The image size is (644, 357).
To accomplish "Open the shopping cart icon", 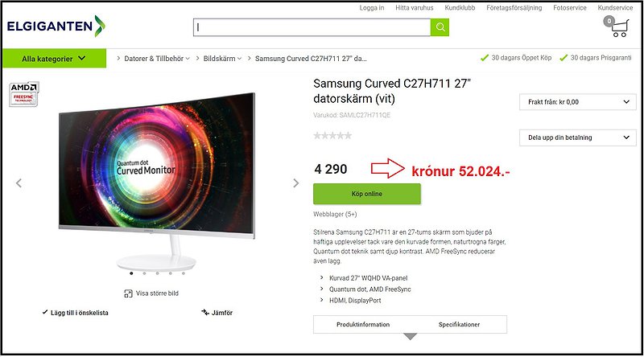I will (616, 27).
